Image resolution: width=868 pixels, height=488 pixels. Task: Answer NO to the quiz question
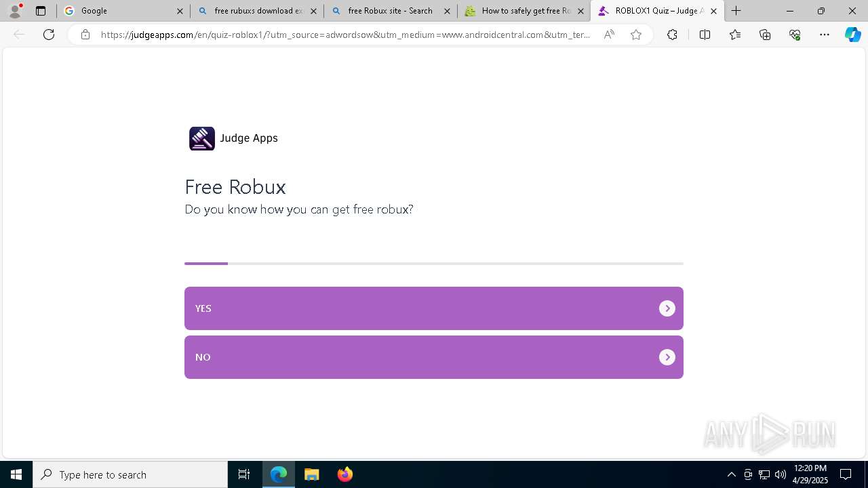coord(434,357)
